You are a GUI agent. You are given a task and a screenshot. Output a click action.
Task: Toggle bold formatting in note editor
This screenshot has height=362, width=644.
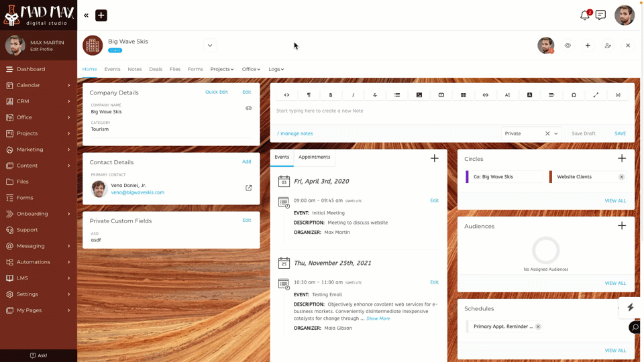pyautogui.click(x=331, y=95)
